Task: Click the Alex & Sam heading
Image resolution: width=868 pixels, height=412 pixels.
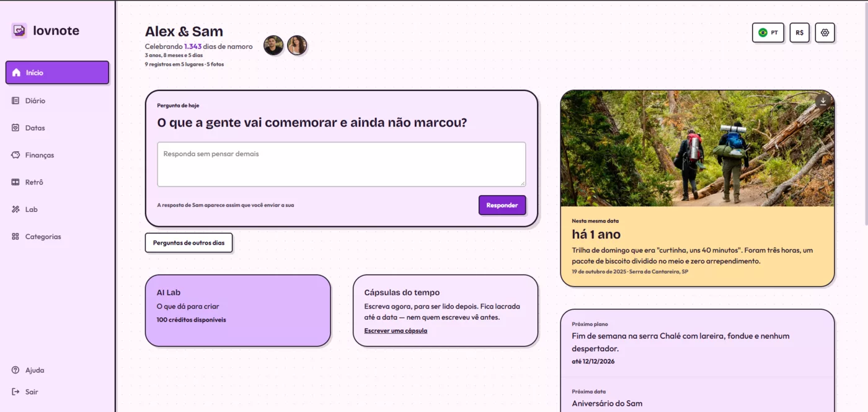Action: click(184, 32)
